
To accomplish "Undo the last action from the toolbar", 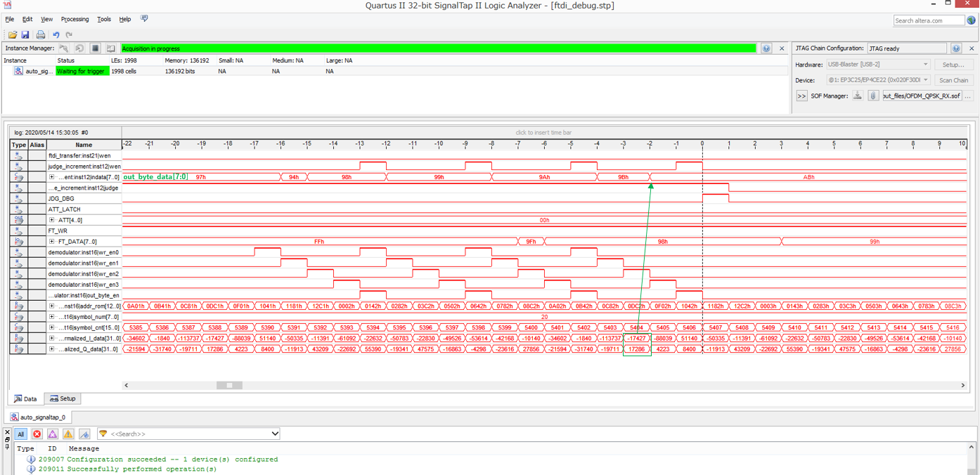I will coord(56,34).
